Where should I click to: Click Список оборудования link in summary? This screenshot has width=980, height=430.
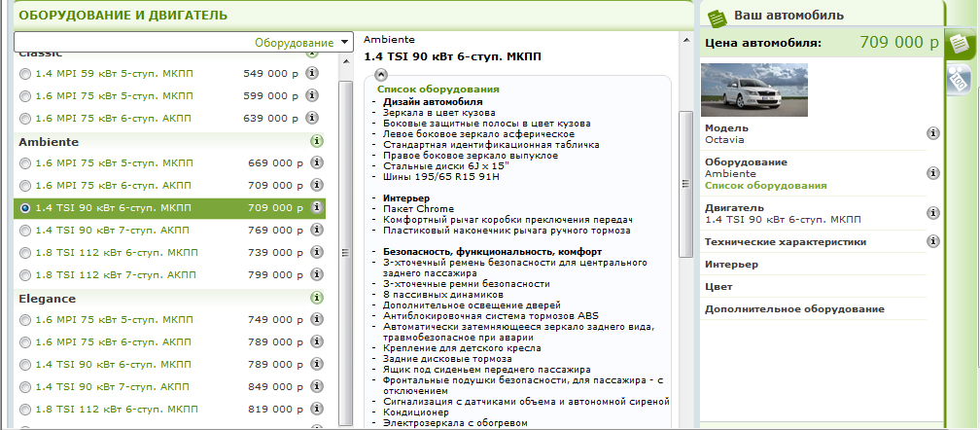point(765,185)
